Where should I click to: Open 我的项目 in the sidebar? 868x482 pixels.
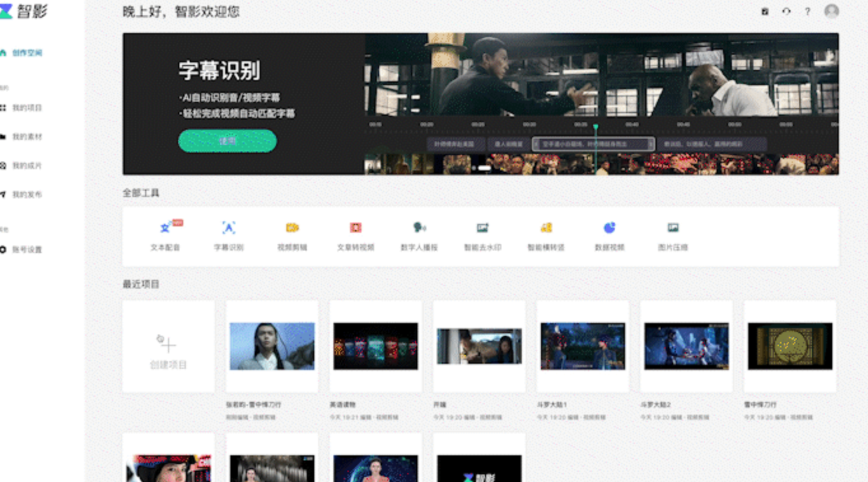tap(22, 108)
